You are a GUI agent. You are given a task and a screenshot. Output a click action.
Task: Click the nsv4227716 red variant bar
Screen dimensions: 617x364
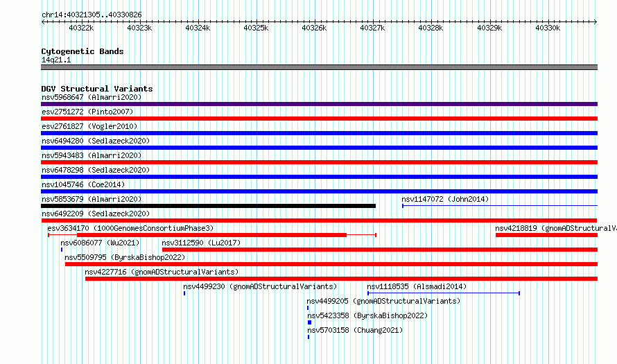(341, 279)
